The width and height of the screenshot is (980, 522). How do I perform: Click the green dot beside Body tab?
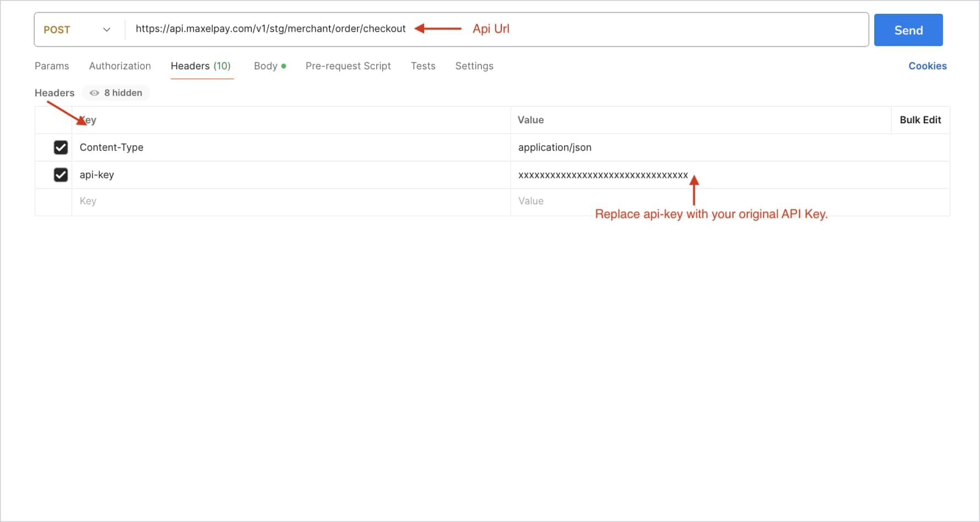click(x=283, y=66)
